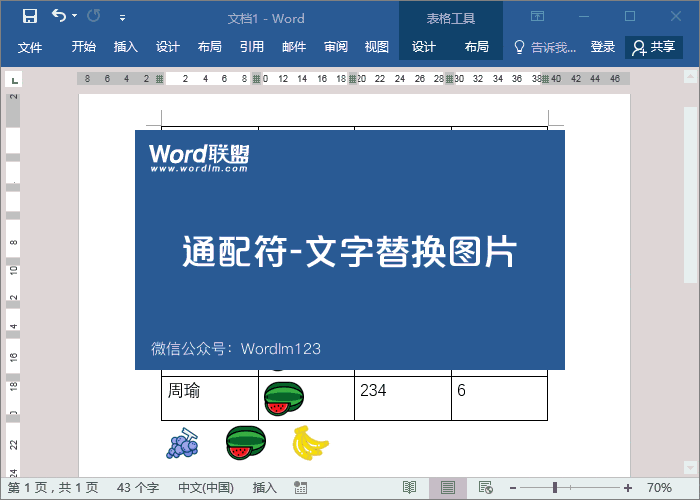Image resolution: width=700 pixels, height=500 pixels.
Task: Switch to the 插入 (Insert) tab
Action: pyautogui.click(x=125, y=46)
